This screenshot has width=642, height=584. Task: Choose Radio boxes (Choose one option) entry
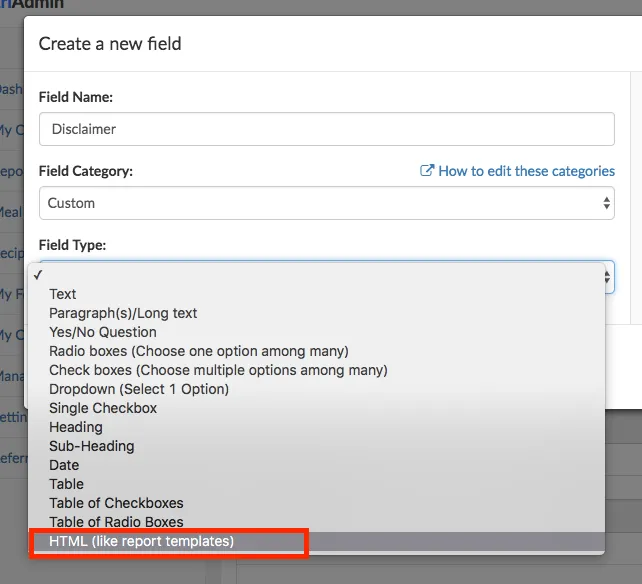[x=199, y=351]
